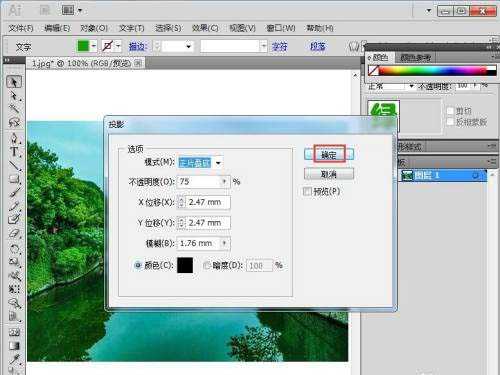Open the 不透明度(O) dropdown arrow in dialog
This screenshot has height=375, width=500.
pyautogui.click(x=224, y=182)
